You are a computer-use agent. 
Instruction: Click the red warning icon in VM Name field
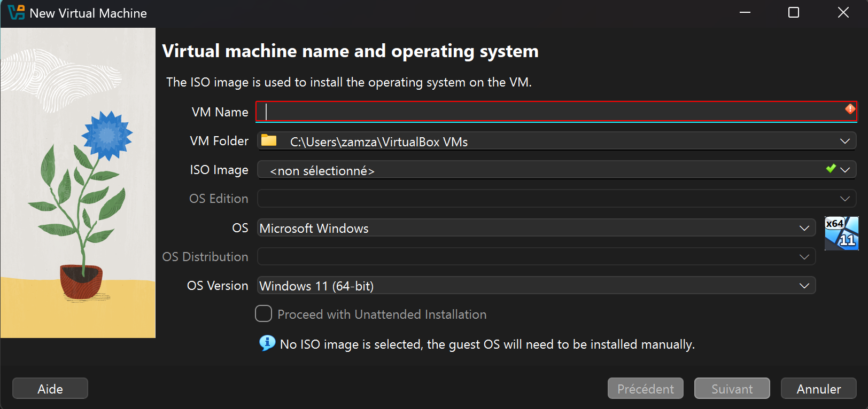[x=849, y=109]
